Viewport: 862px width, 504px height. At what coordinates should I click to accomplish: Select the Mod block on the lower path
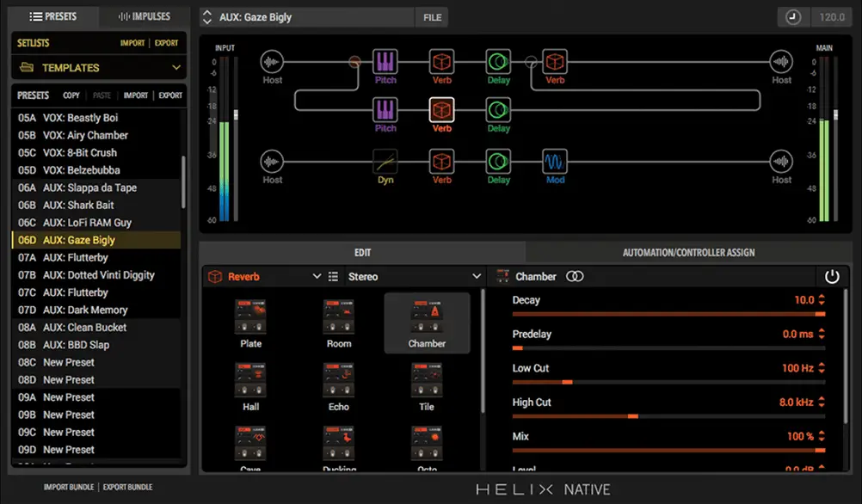tap(555, 161)
